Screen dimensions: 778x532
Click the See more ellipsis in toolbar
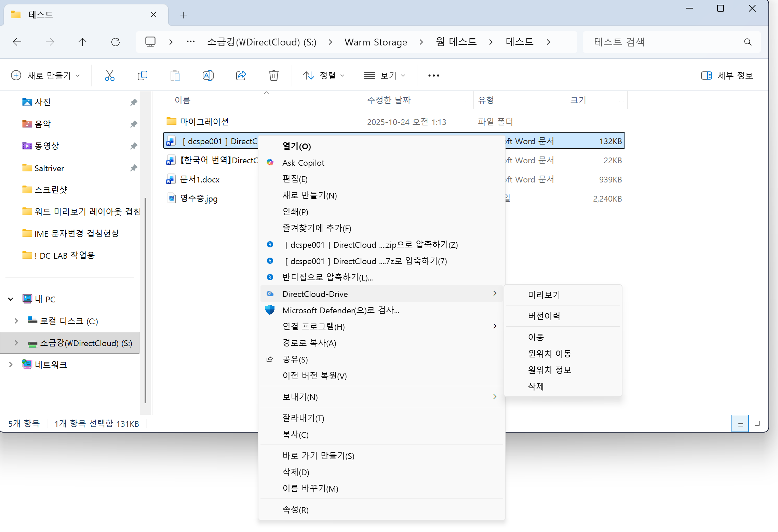pyautogui.click(x=433, y=76)
